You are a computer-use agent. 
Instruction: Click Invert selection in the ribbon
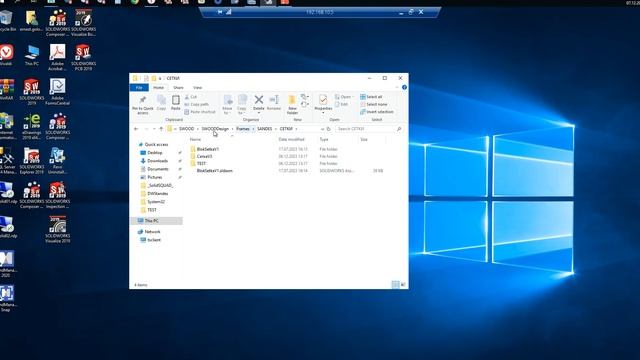click(377, 111)
